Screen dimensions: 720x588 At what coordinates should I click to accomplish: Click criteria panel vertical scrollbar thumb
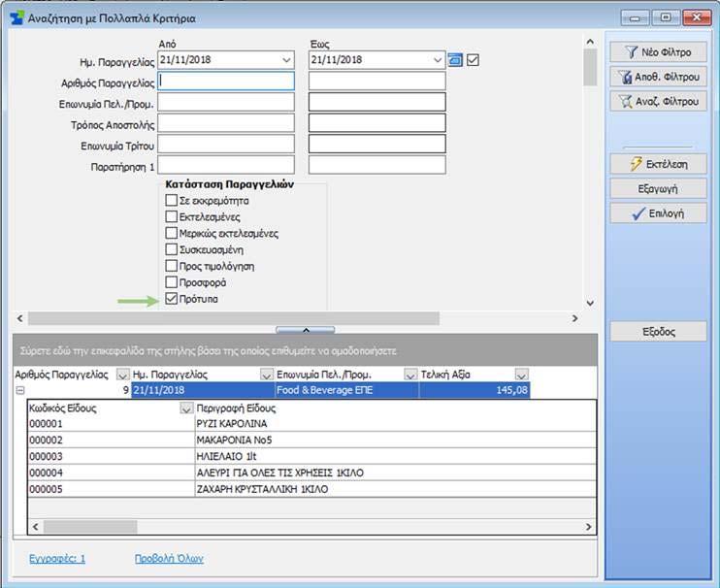point(590,68)
